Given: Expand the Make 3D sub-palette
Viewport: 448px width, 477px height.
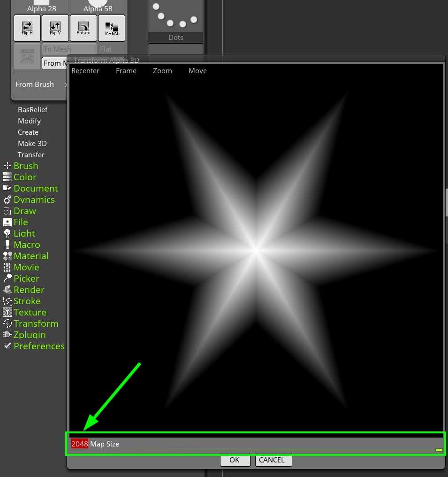Looking at the screenshot, I should point(32,143).
